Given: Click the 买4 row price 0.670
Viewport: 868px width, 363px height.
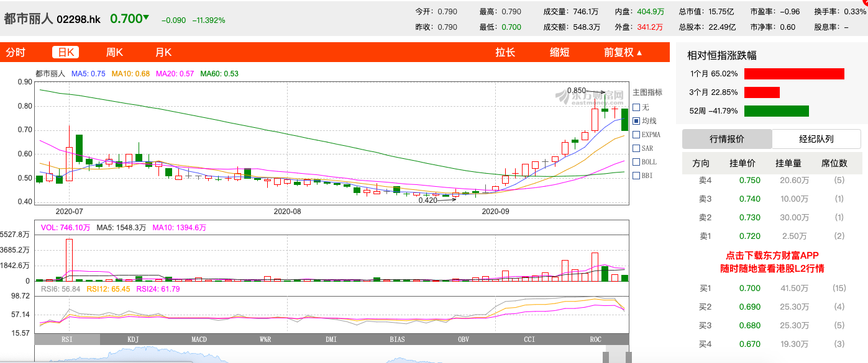Looking at the screenshot, I should point(749,344).
